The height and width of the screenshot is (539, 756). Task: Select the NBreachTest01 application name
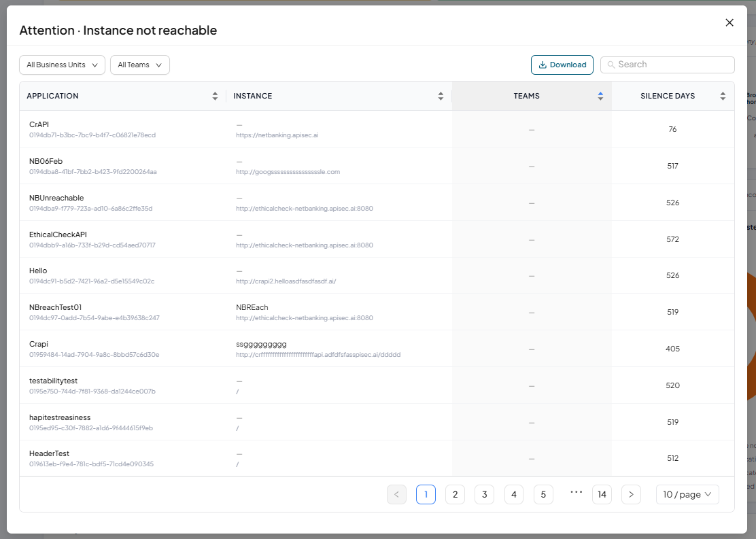[56, 307]
